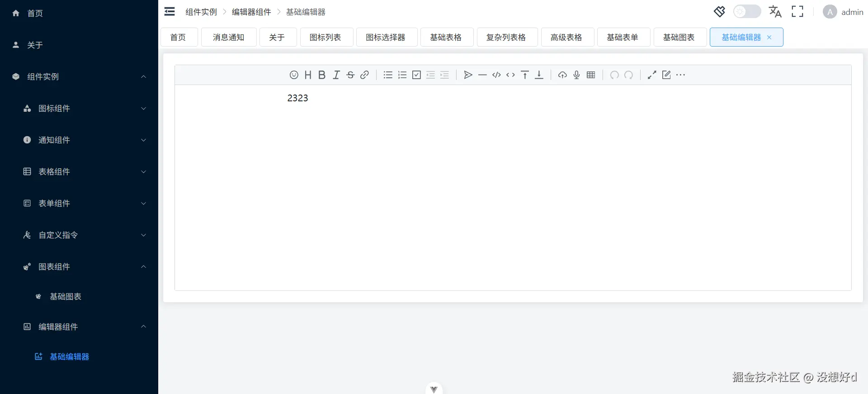This screenshot has height=394, width=868.
Task: Collapse the sidebar with hamburger icon
Action: (170, 12)
